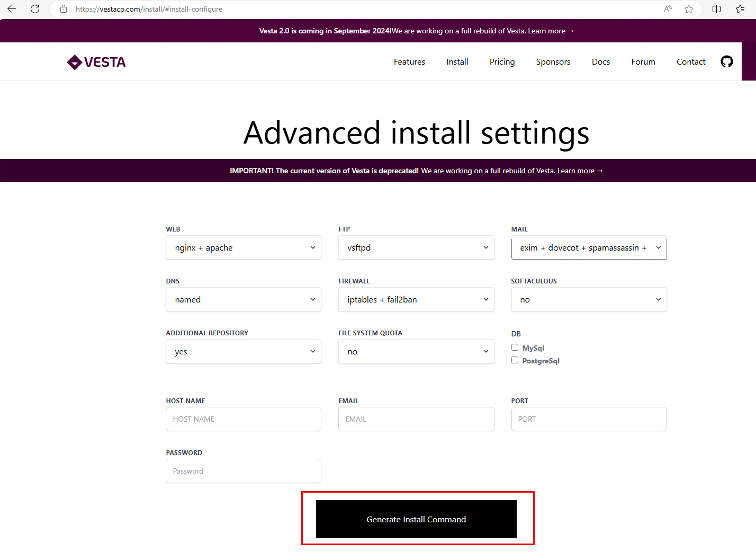Add page to favorites via star icon
The image size is (756, 552).
point(689,9)
